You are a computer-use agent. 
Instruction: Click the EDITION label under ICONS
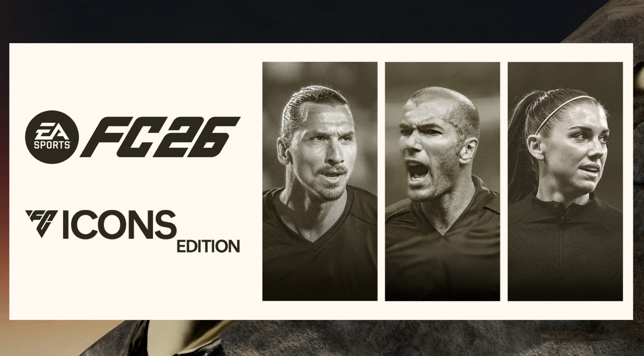[x=208, y=246]
